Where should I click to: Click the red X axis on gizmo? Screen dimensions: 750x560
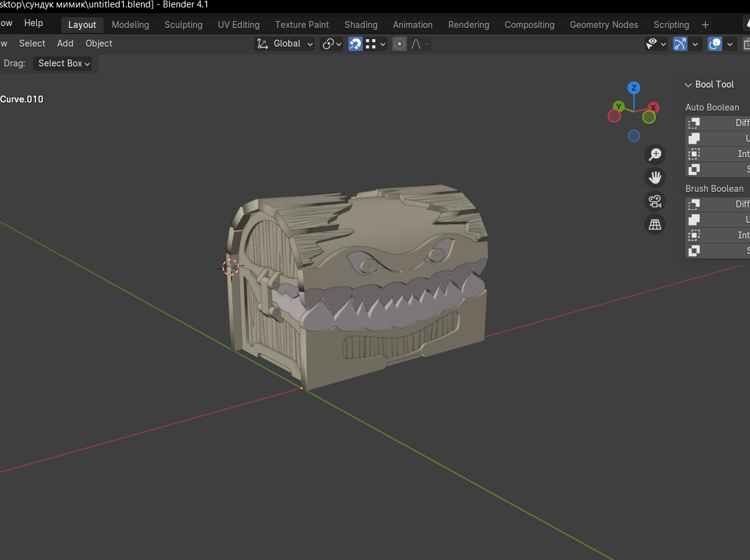[653, 107]
